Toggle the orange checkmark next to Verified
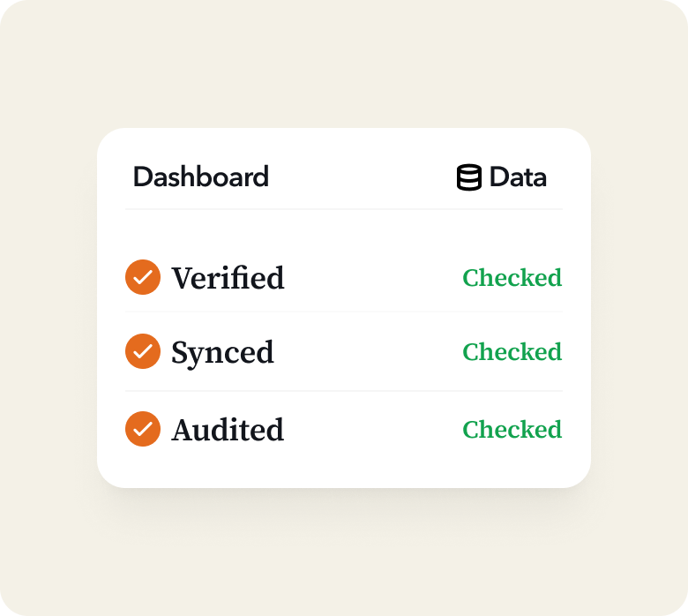This screenshot has height=616, width=688. click(143, 277)
